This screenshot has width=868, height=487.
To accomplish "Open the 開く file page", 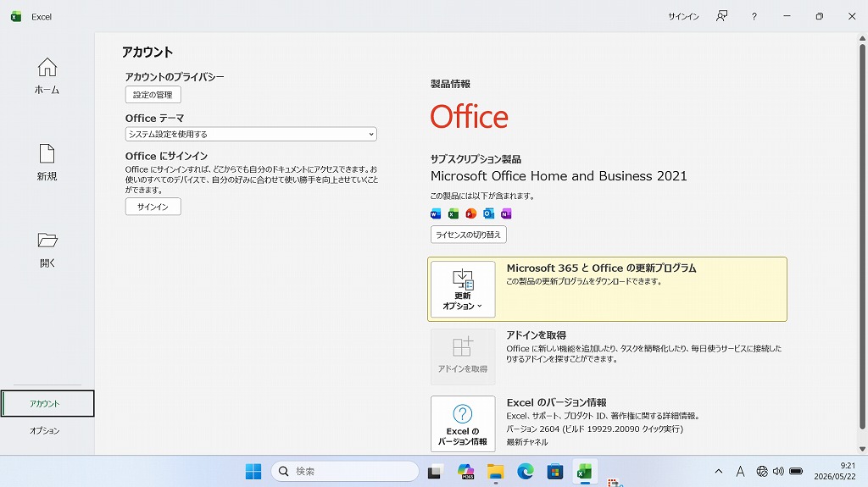I will (x=47, y=249).
